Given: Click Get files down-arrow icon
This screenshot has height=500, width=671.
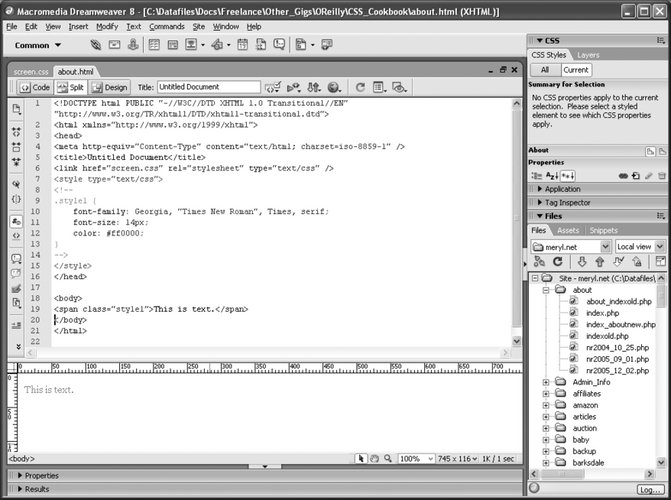Looking at the screenshot, I should (583, 262).
